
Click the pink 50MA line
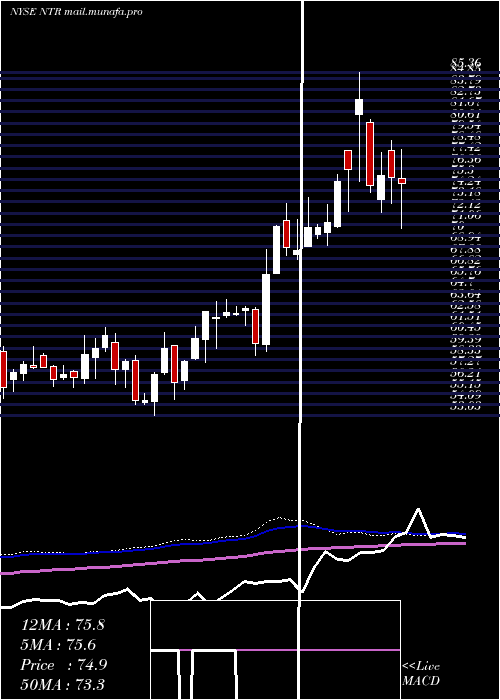[232, 557]
